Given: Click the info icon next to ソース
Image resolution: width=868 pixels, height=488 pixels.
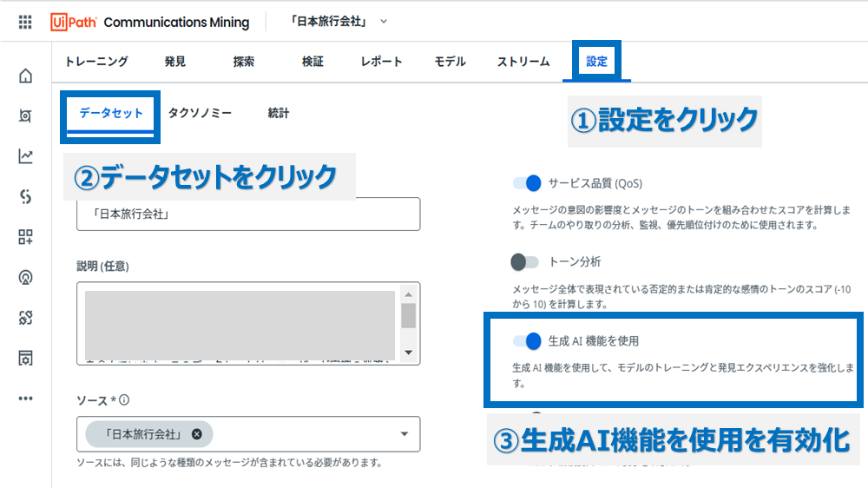Looking at the screenshot, I should [124, 400].
